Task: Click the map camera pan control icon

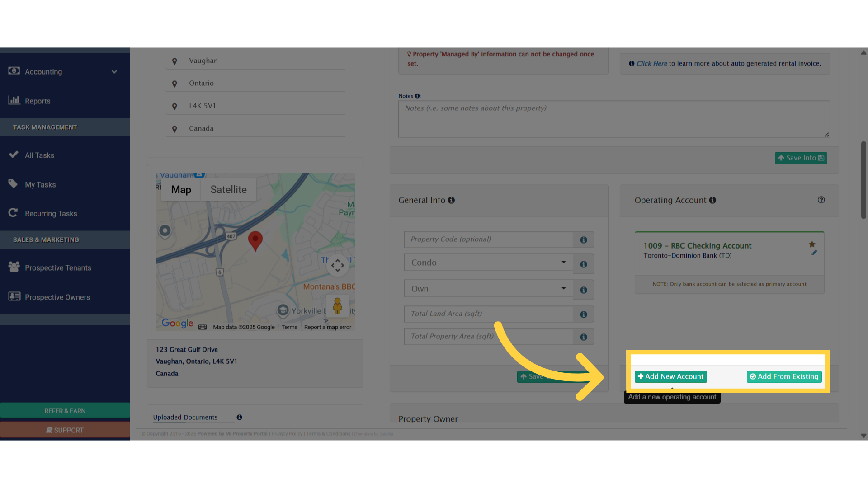Action: point(337,266)
